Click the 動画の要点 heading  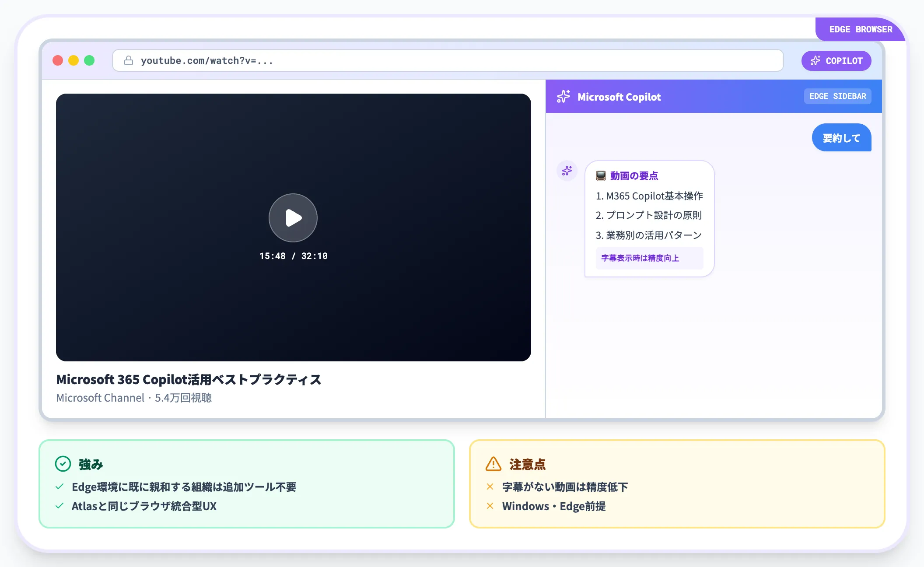pyautogui.click(x=634, y=176)
